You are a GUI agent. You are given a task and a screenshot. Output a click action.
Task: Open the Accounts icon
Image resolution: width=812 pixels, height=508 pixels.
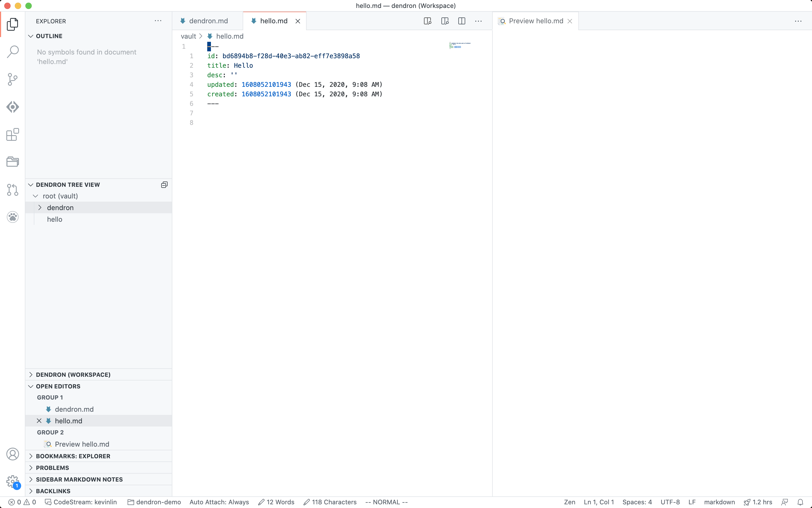coord(12,454)
